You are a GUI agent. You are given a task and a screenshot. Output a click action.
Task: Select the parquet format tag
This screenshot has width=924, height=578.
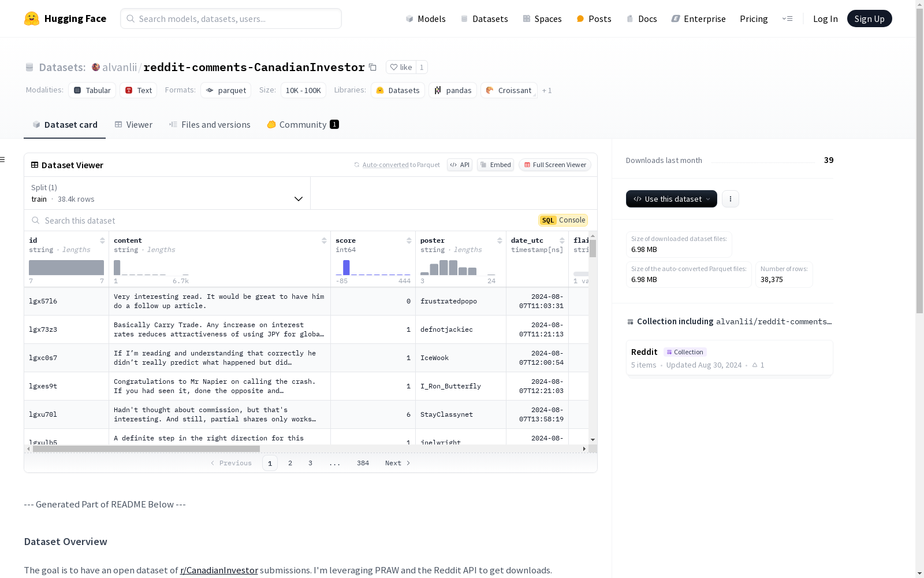tap(226, 90)
